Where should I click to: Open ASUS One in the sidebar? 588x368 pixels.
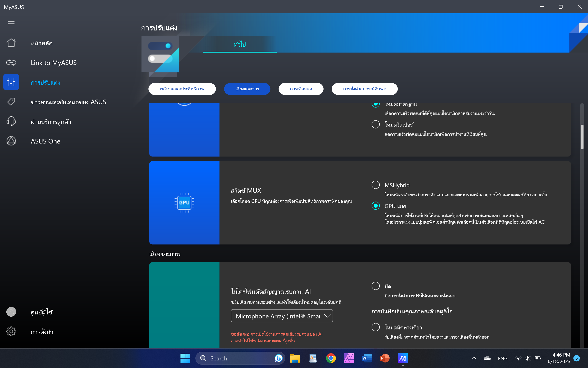click(x=46, y=141)
